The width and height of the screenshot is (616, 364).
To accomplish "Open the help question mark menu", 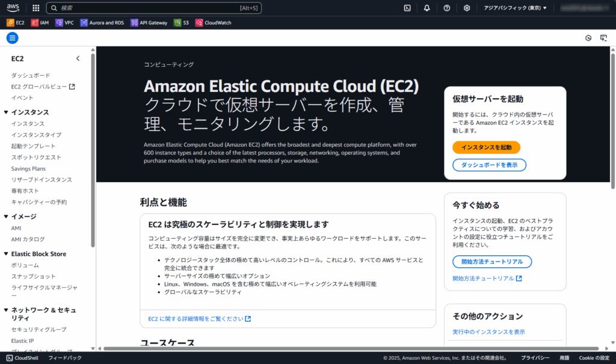I will (447, 8).
